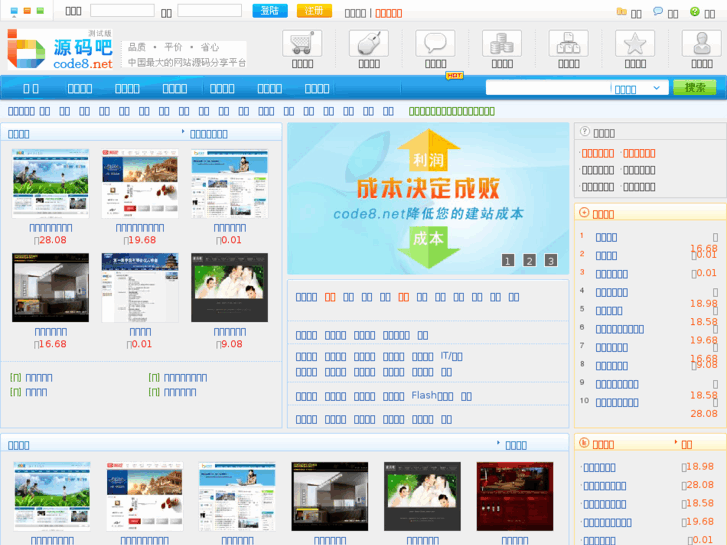Open the long green link in category strip

pyautogui.click(x=452, y=111)
